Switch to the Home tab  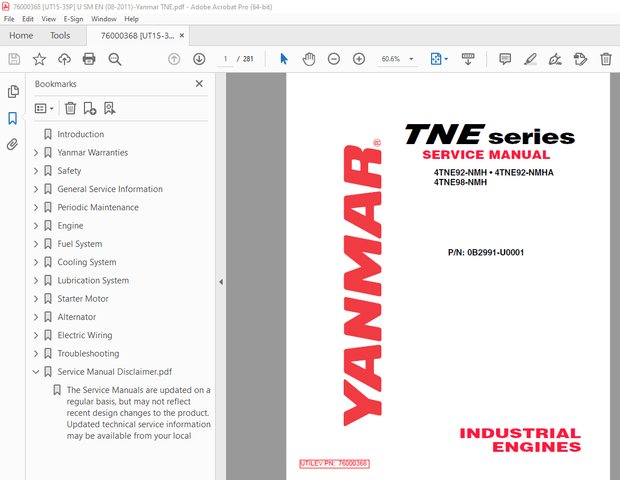(21, 36)
